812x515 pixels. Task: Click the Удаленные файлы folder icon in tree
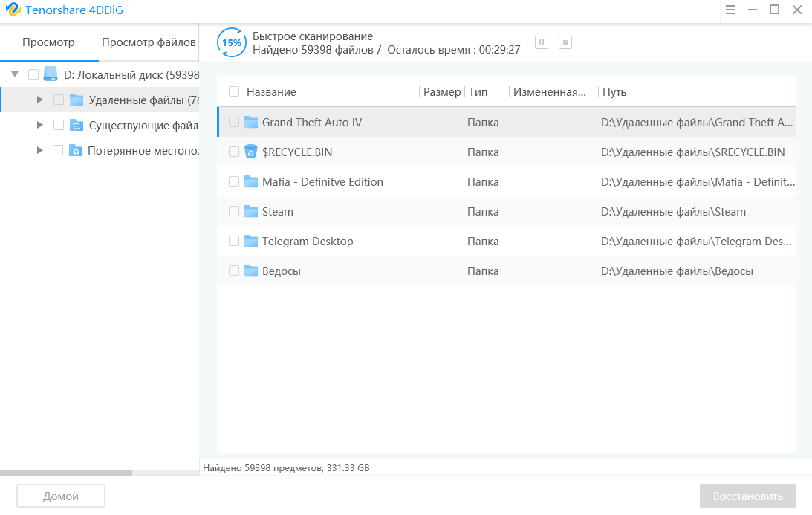coord(77,100)
